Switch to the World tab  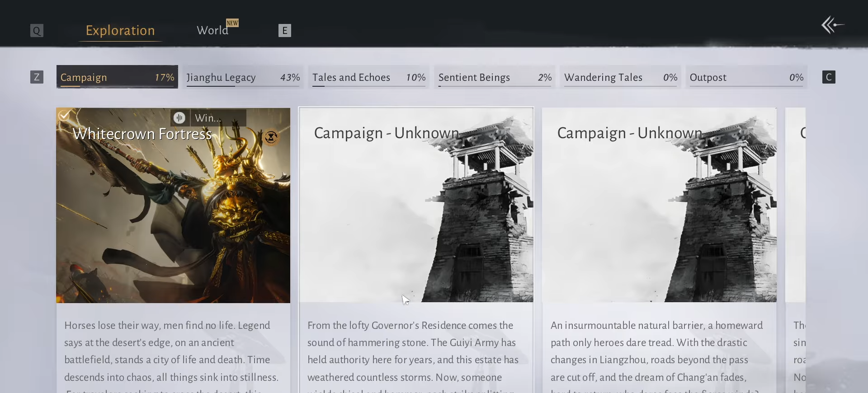(212, 30)
